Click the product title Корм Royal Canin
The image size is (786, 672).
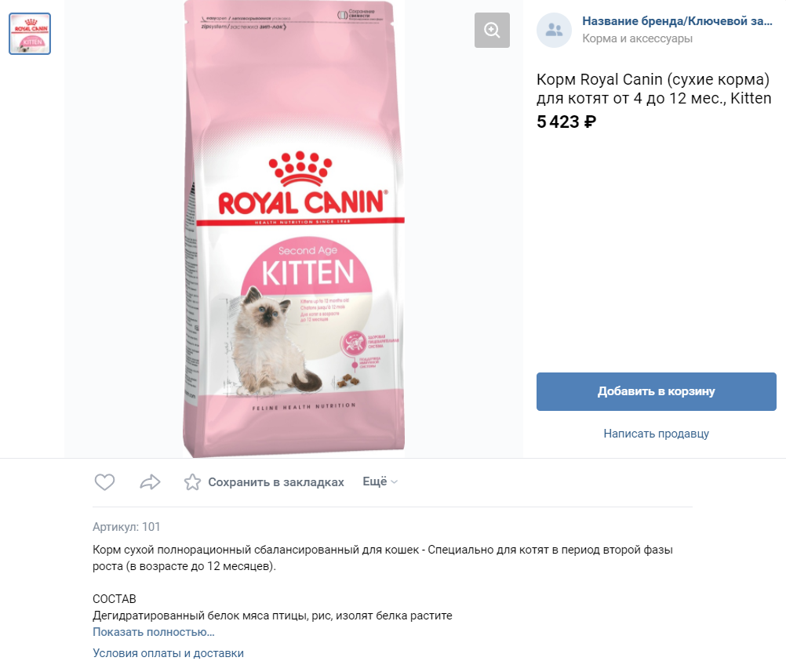pos(653,89)
